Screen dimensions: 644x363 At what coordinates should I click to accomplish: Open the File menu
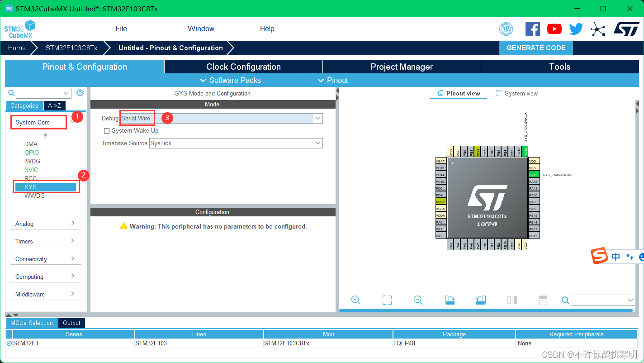click(x=121, y=29)
